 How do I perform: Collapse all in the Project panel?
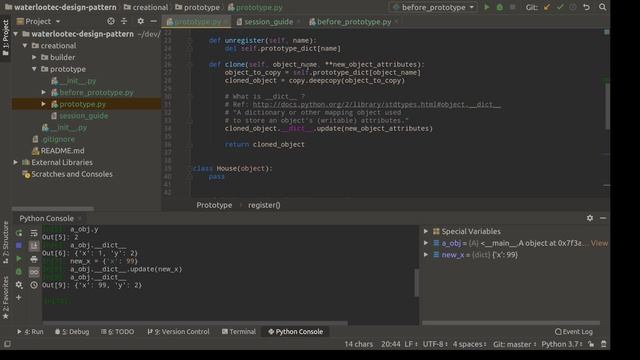click(124, 21)
